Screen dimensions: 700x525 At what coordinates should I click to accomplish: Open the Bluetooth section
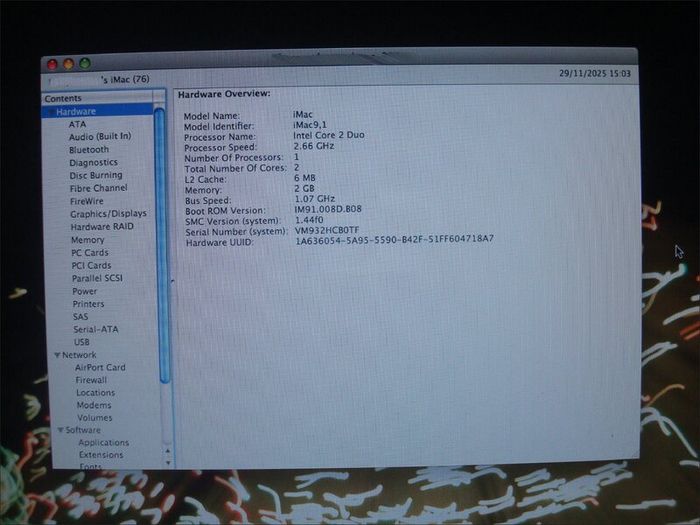coord(89,150)
